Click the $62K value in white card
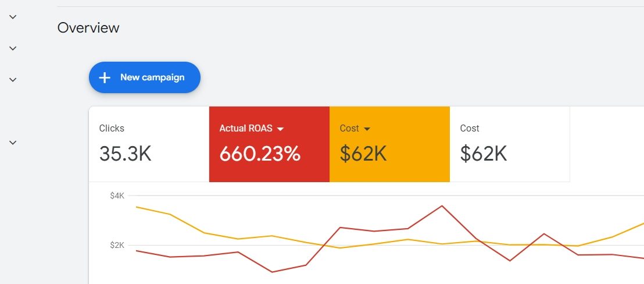This screenshot has width=644, height=284. coord(484,154)
